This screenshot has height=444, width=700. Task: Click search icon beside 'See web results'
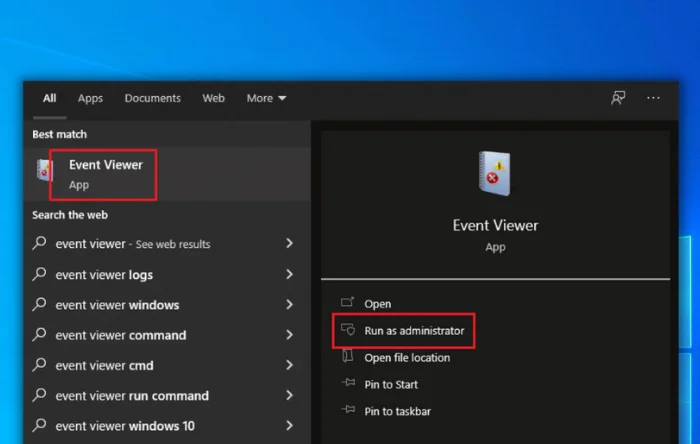[40, 243]
